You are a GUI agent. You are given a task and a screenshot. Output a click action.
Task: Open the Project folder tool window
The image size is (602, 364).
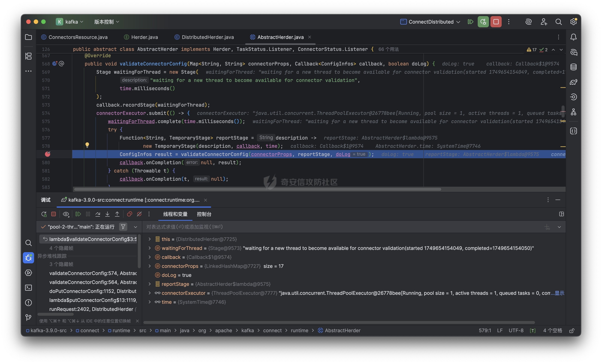28,37
